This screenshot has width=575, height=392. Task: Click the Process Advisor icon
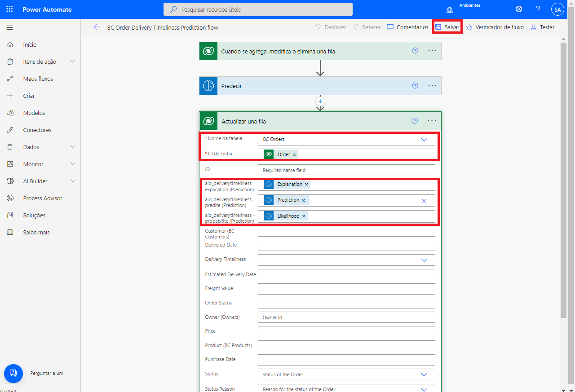[10, 198]
